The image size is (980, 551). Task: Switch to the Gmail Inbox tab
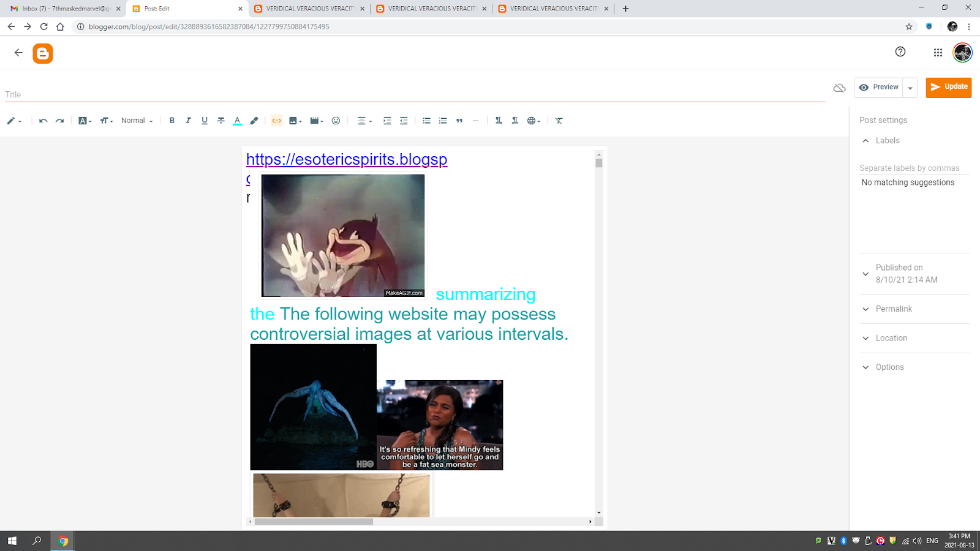(65, 9)
